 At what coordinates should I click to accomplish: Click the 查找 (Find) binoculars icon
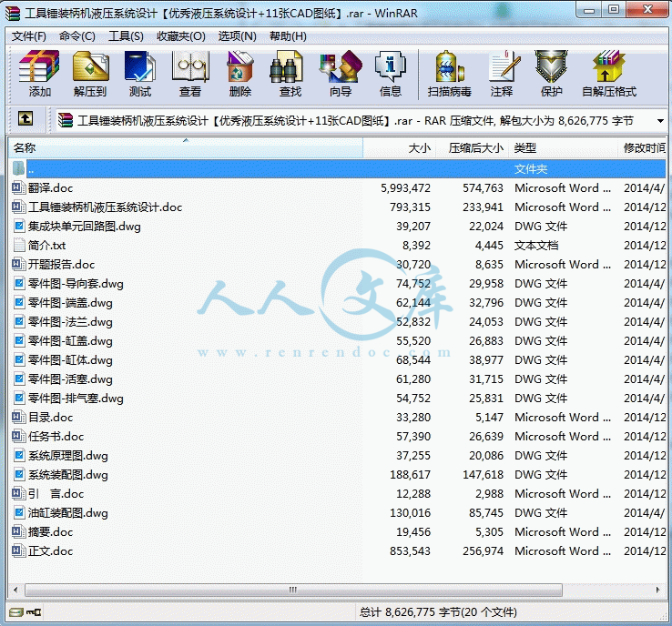tap(286, 66)
